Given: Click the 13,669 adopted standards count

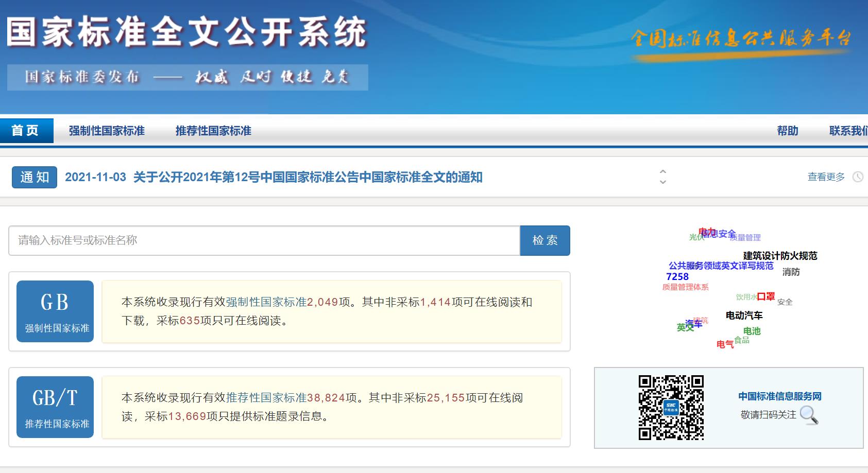Looking at the screenshot, I should click(187, 416).
